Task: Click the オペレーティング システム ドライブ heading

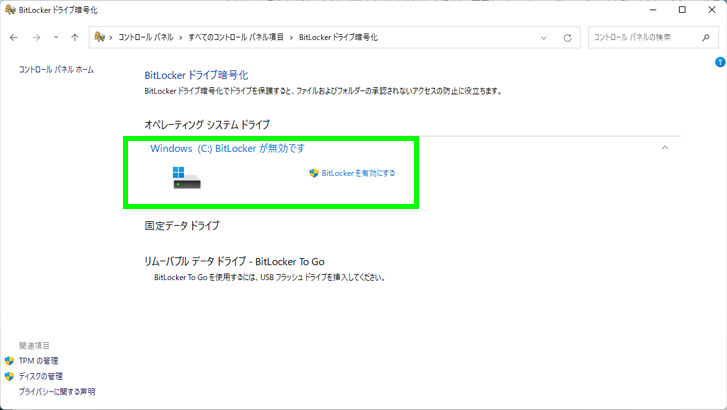Action: point(207,125)
